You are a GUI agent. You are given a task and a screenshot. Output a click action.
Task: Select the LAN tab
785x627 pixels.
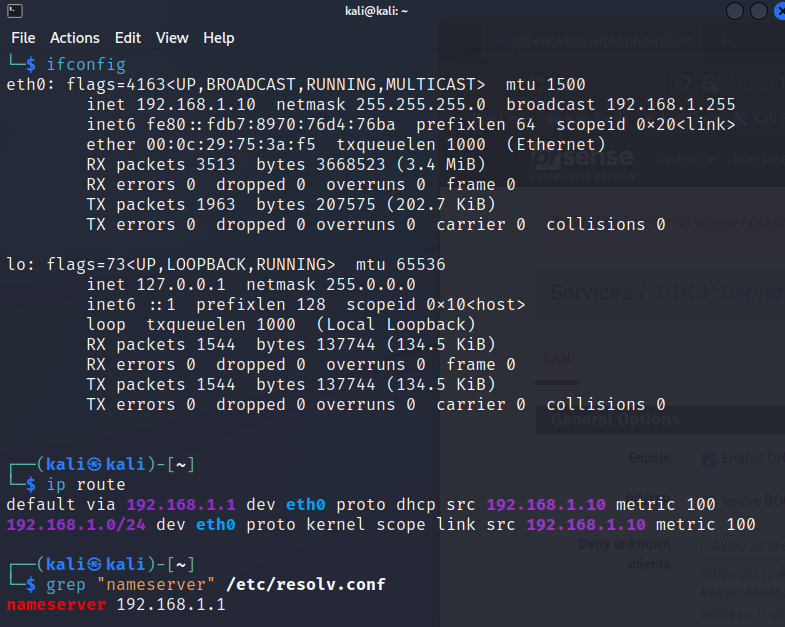coord(557,358)
